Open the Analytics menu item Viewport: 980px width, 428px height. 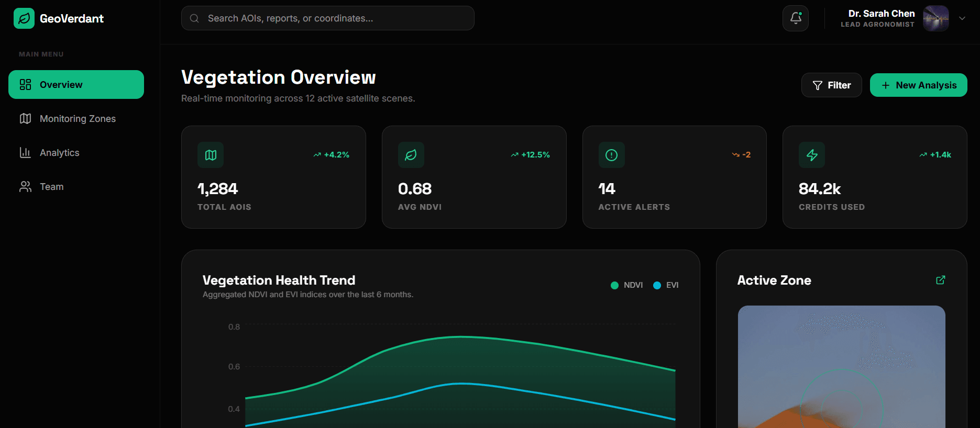coord(76,153)
